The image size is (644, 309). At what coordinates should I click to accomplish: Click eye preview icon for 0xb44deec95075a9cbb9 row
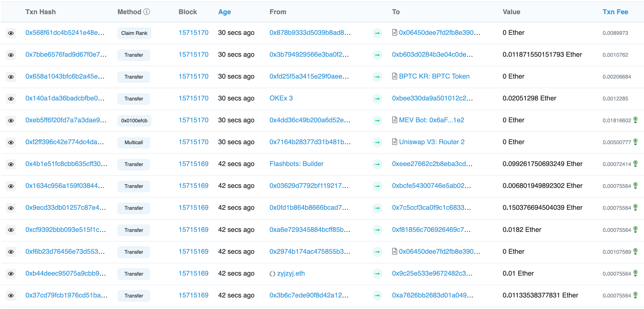[11, 273]
